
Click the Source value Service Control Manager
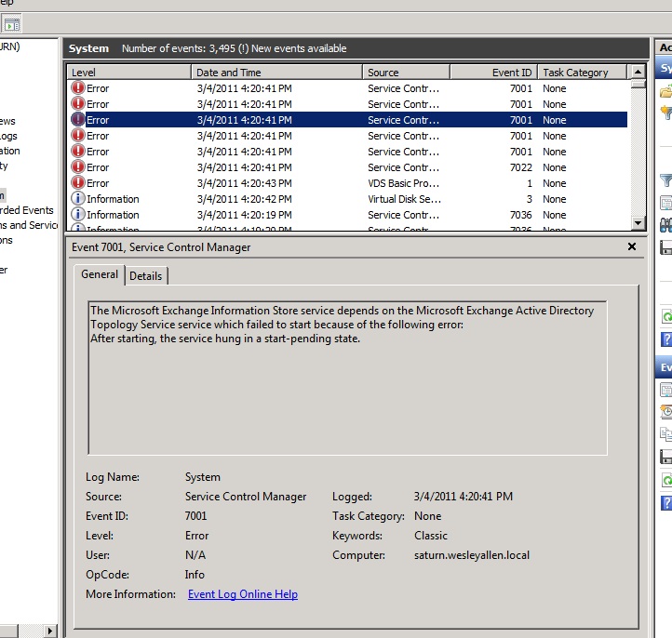click(246, 497)
